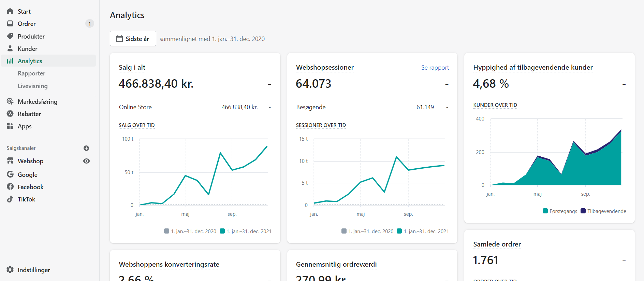Open Ordrer via inbox icon

click(x=10, y=24)
